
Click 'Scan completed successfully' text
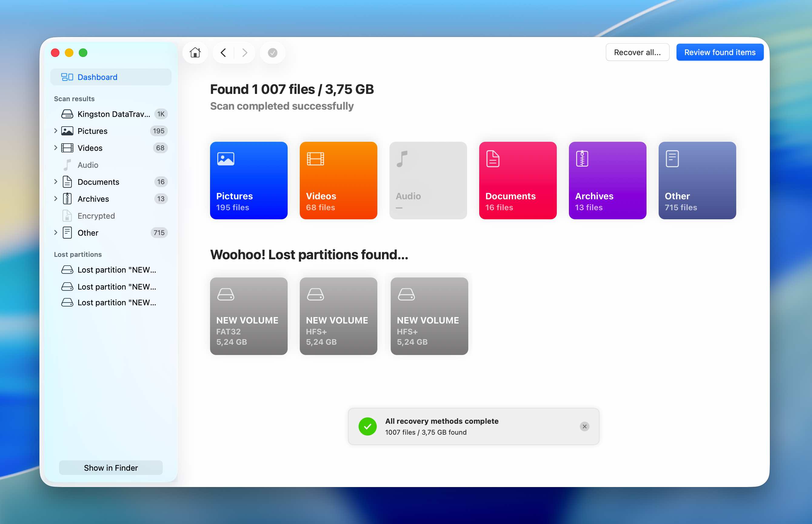pyautogui.click(x=282, y=106)
